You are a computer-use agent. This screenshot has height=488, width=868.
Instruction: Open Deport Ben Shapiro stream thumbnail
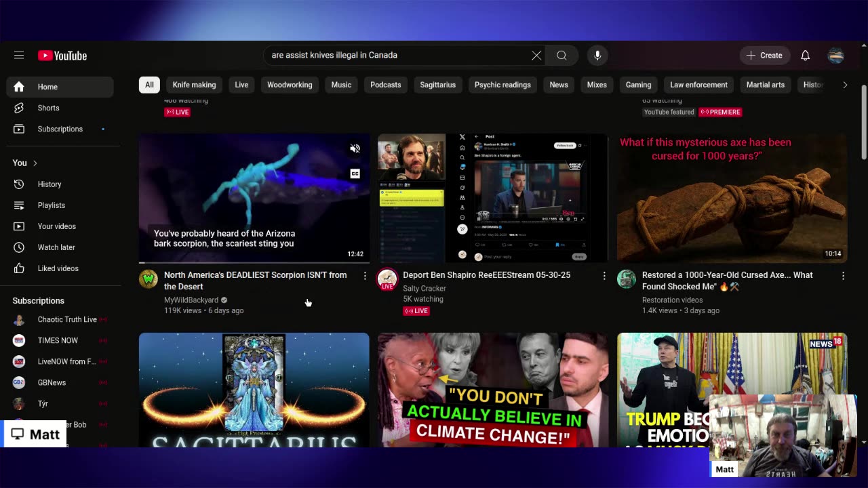[493, 198]
